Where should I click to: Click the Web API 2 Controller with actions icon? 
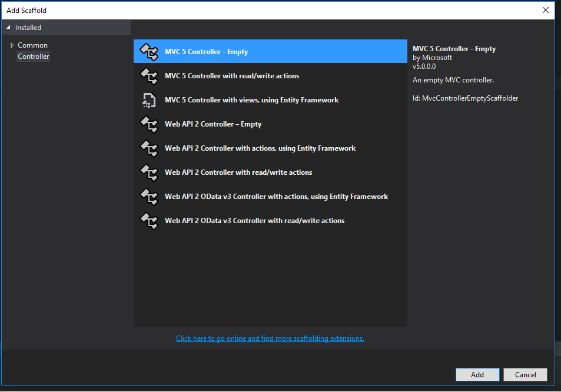[x=149, y=148]
